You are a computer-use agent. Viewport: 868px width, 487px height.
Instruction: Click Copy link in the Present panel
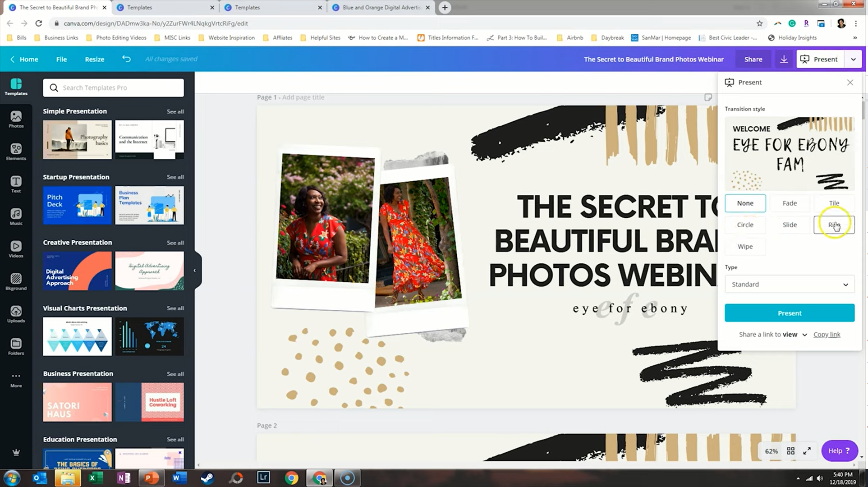(827, 334)
